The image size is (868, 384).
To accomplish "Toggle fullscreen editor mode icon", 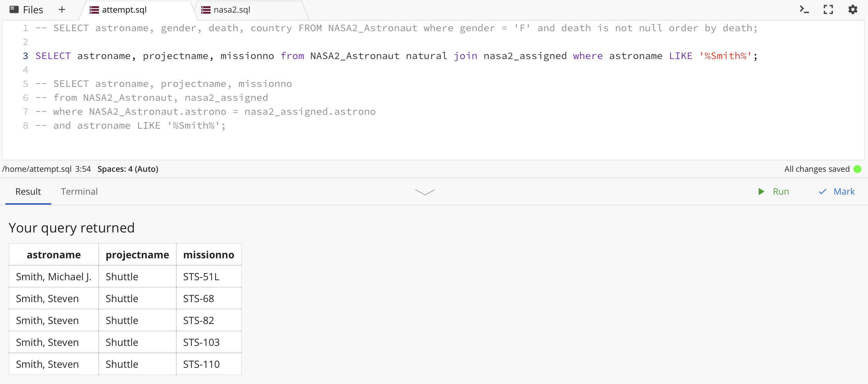I will click(x=828, y=9).
